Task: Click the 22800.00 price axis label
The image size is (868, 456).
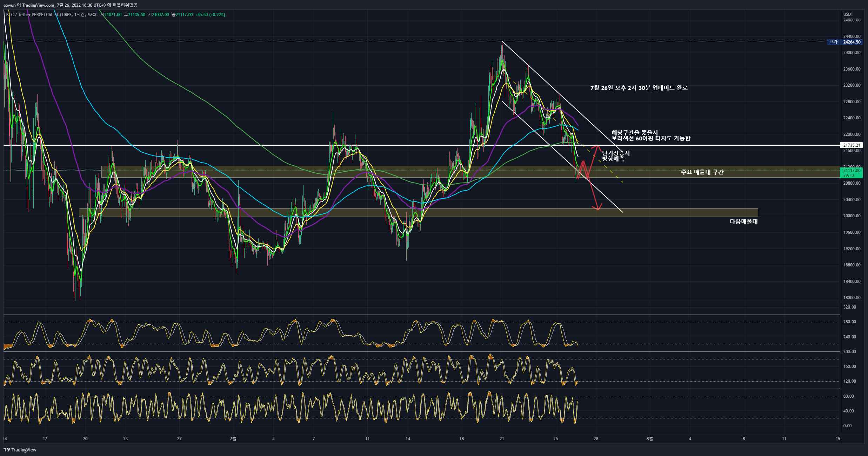Action: coord(852,102)
